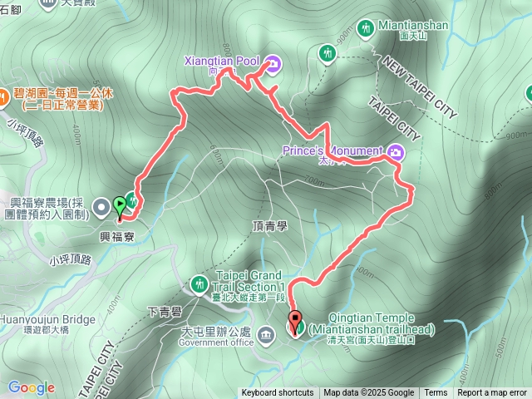Open the Taipei Grand Trail Section 1 marker
532x399 pixels.
[x=199, y=285]
